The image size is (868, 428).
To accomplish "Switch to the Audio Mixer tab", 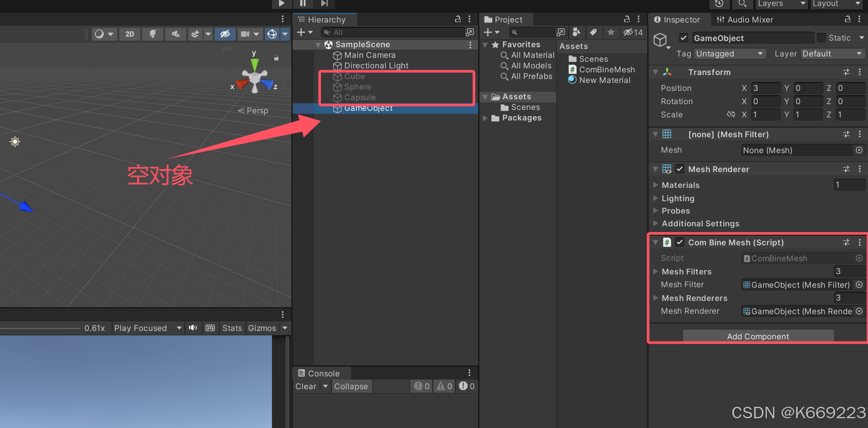I will (x=745, y=19).
